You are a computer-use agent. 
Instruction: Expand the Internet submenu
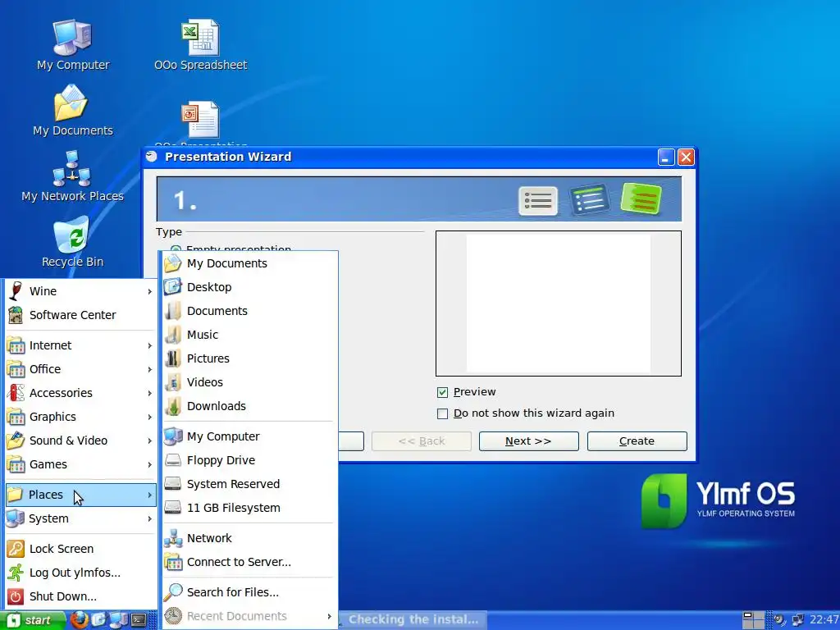[80, 345]
